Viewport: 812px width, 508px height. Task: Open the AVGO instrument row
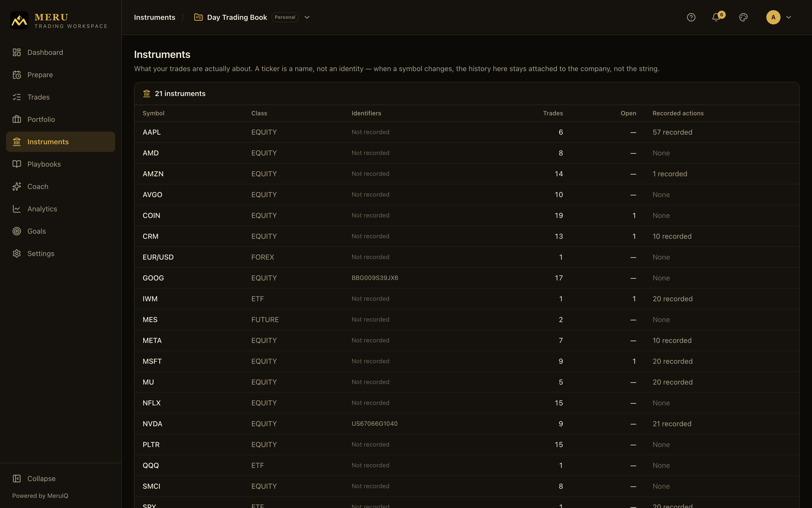467,195
